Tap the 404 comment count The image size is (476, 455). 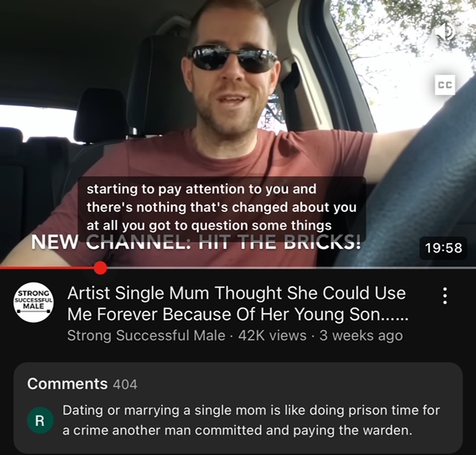125,384
